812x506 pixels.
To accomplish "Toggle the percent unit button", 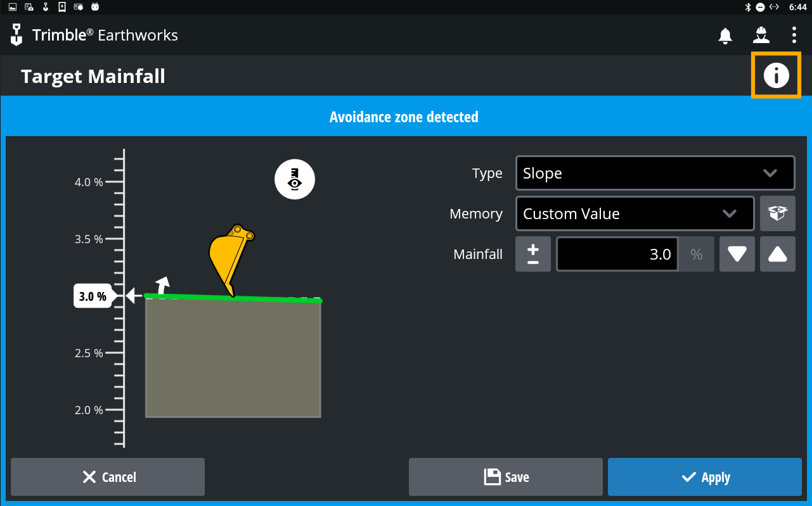I will (696, 254).
